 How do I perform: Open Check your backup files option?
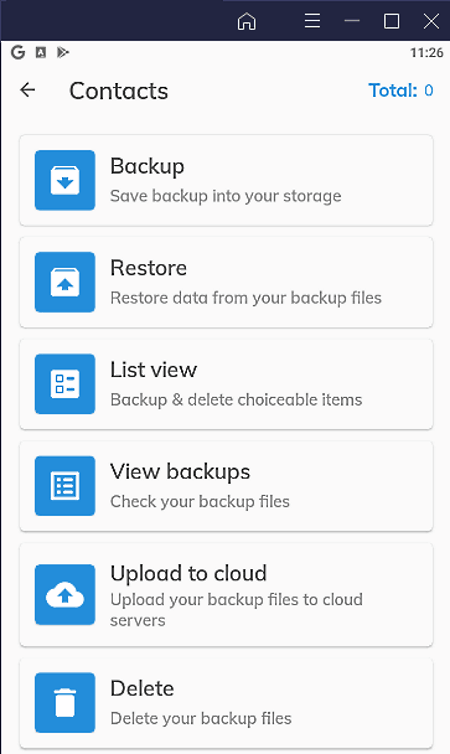click(x=200, y=502)
